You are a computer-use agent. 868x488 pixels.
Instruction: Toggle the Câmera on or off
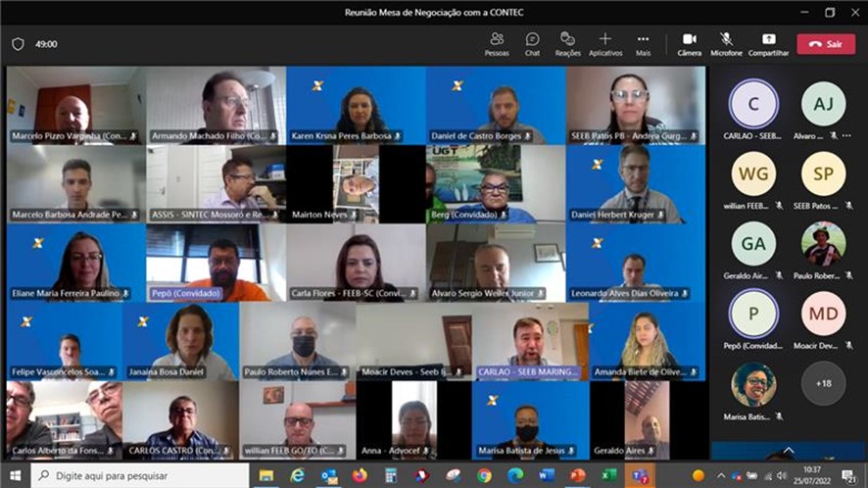point(689,44)
